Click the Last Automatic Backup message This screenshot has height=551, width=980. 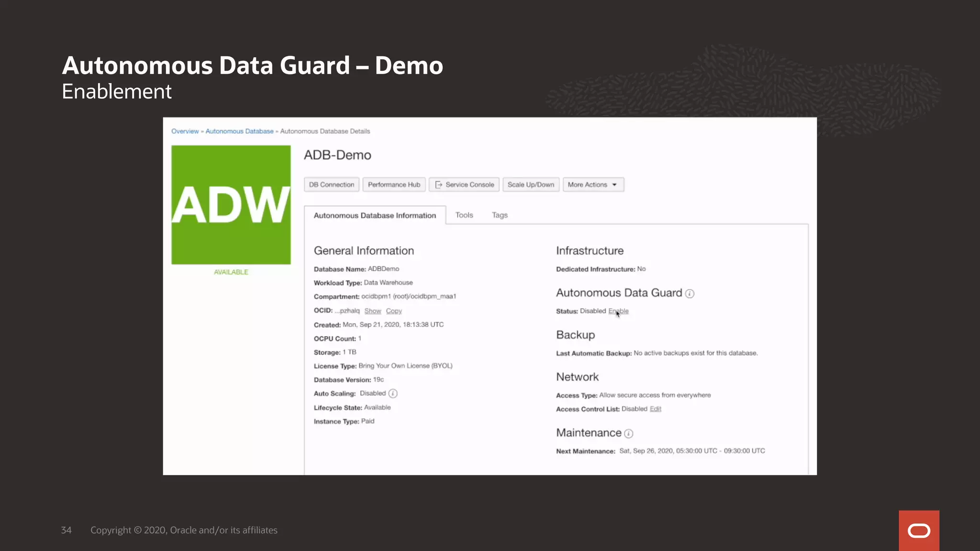pos(696,353)
